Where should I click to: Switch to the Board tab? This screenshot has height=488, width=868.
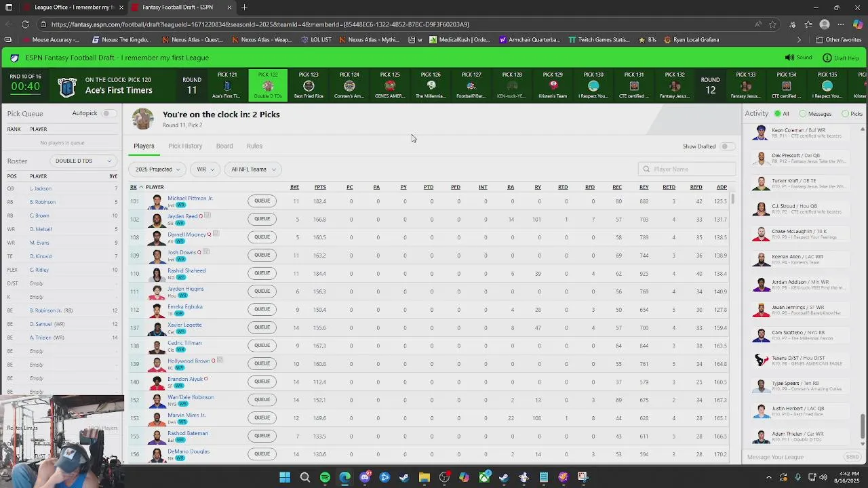coord(224,146)
